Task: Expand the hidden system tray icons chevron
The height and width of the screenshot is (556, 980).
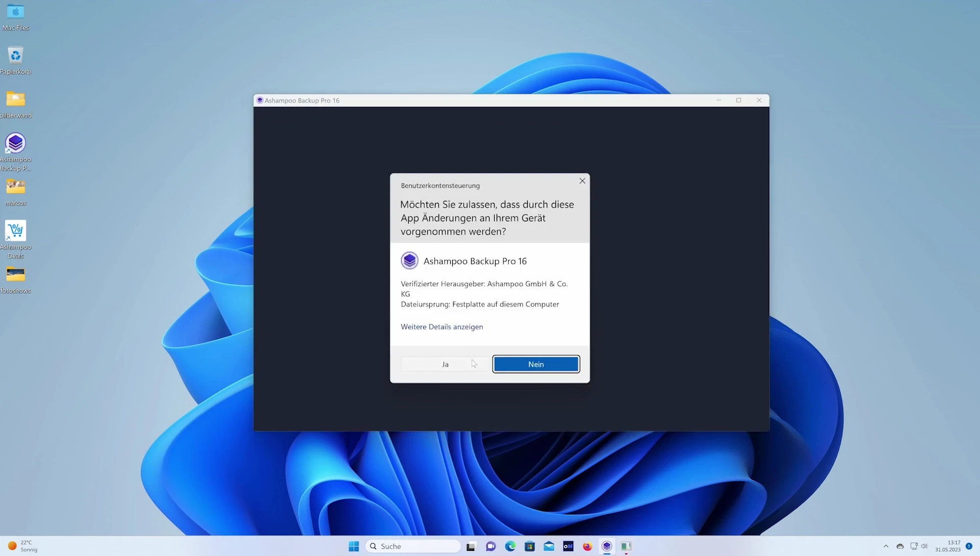Action: coord(886,546)
